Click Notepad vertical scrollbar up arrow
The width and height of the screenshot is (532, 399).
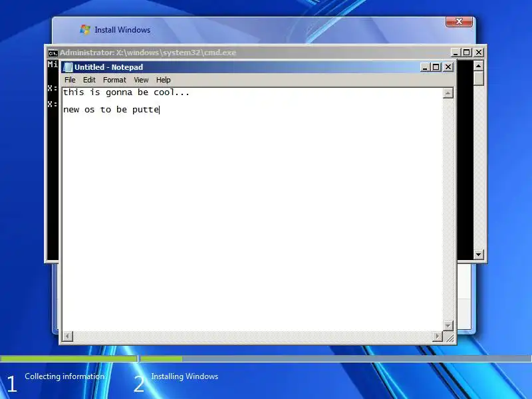[448, 93]
